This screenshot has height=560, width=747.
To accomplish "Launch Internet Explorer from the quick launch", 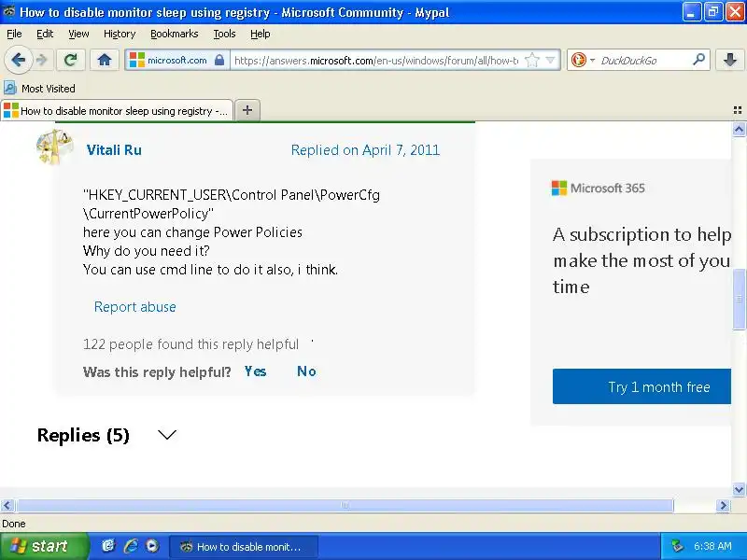I will pyautogui.click(x=131, y=546).
